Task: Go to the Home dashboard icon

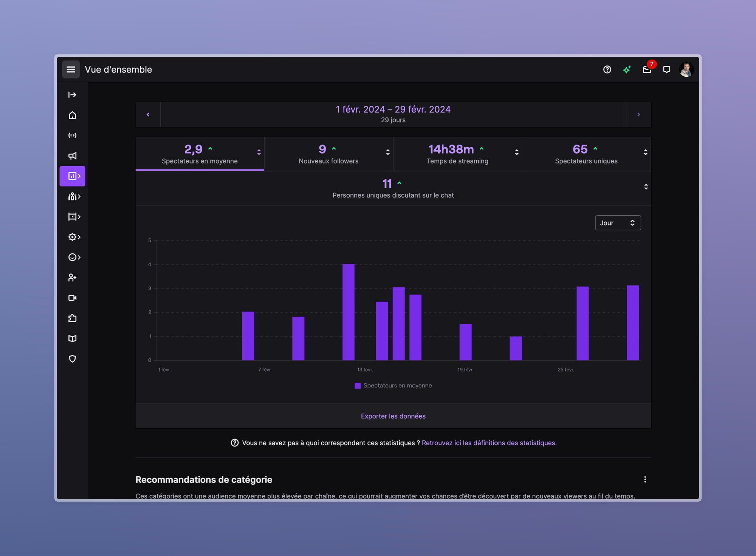Action: [72, 115]
